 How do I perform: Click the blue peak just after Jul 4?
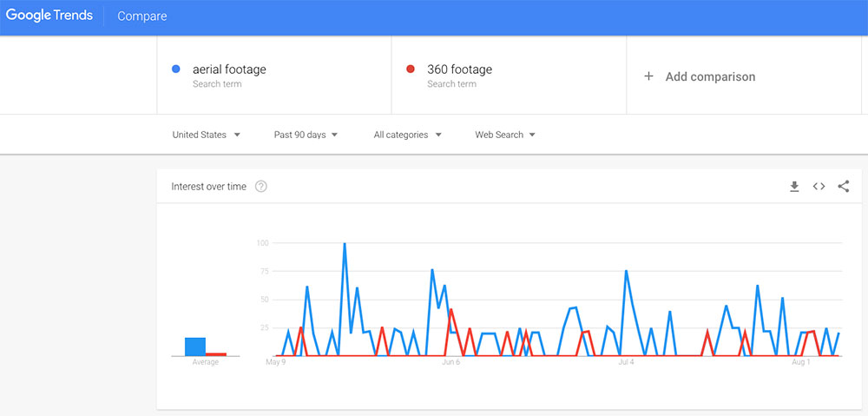(x=626, y=271)
